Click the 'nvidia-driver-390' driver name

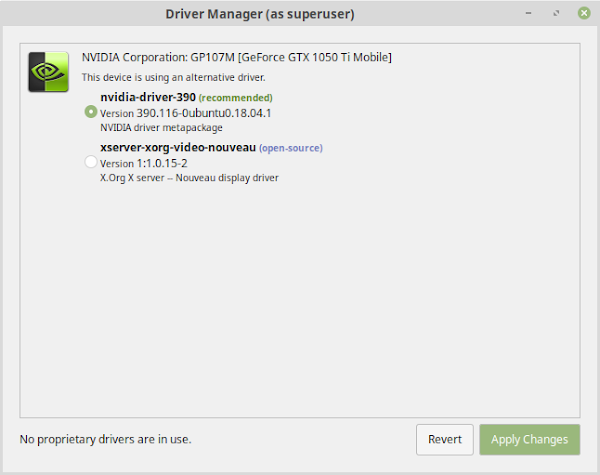[x=148, y=97]
